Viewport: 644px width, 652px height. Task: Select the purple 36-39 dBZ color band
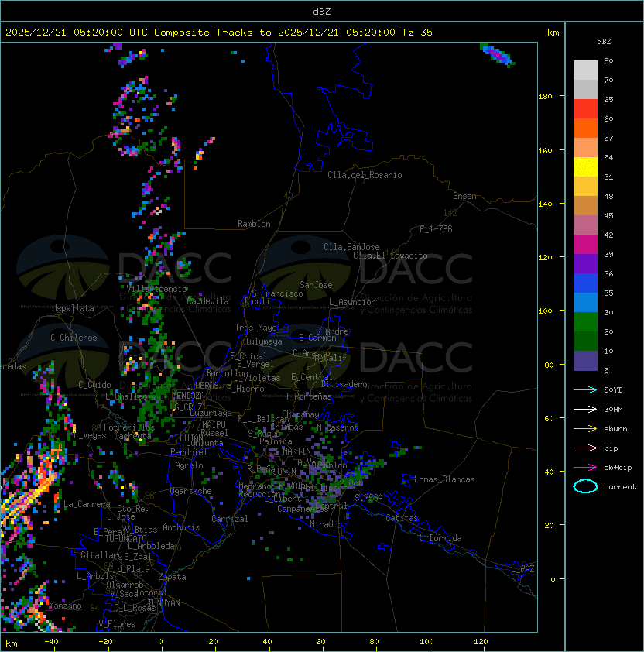click(x=585, y=264)
